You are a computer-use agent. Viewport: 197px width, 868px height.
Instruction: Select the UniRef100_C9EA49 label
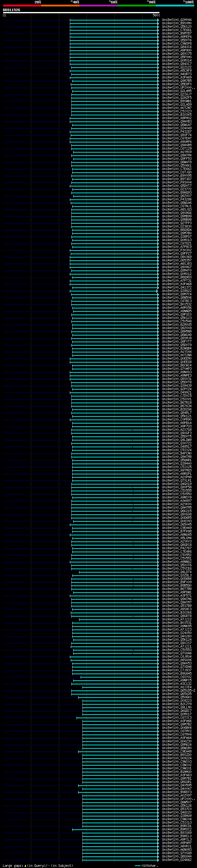tap(177, 528)
